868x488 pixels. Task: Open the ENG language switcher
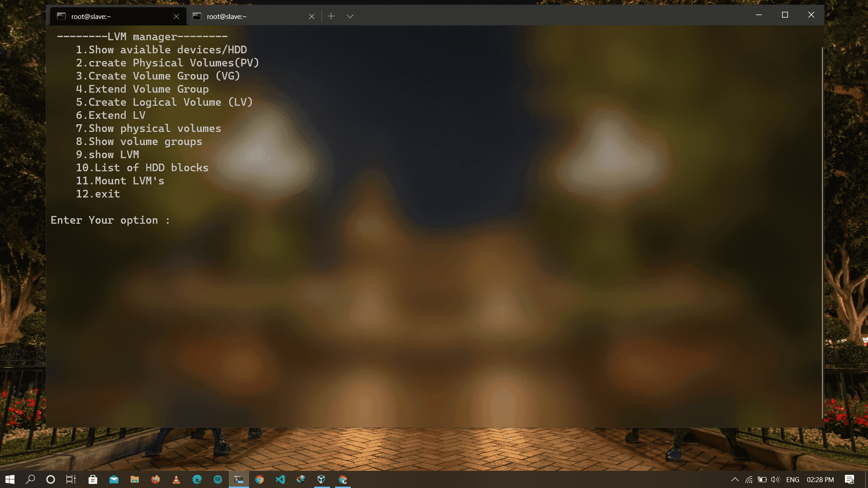(x=793, y=479)
